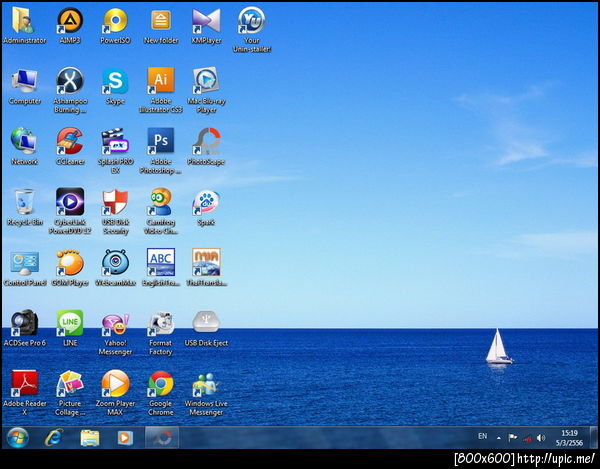Click Show desktop button at taskbar end
This screenshot has height=469, width=600.
click(594, 437)
